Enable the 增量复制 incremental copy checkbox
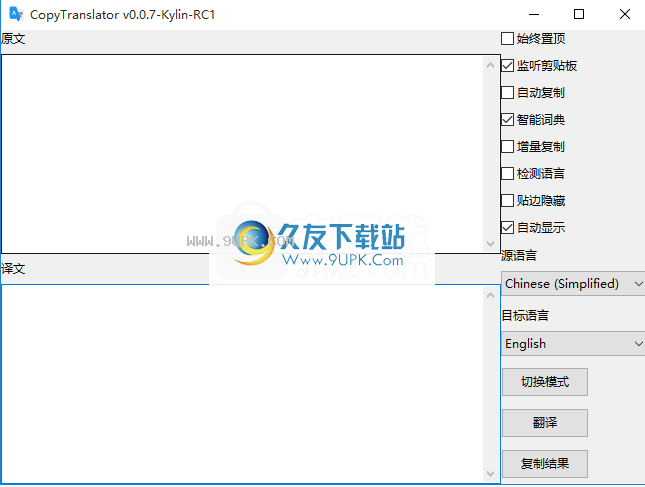This screenshot has height=487, width=645. [x=508, y=146]
